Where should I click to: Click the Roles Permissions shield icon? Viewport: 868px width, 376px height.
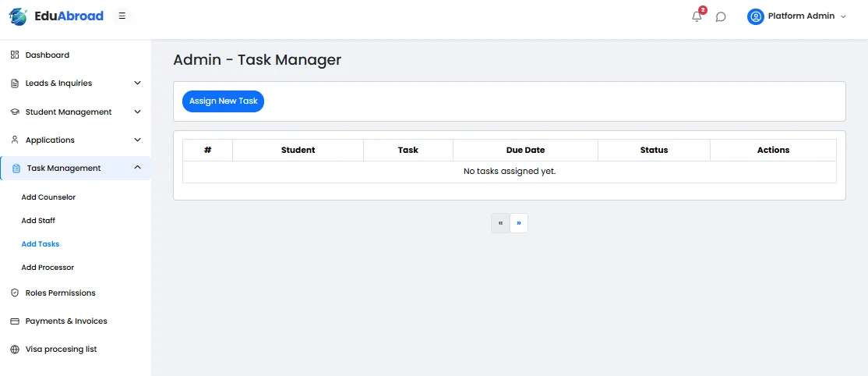(15, 293)
